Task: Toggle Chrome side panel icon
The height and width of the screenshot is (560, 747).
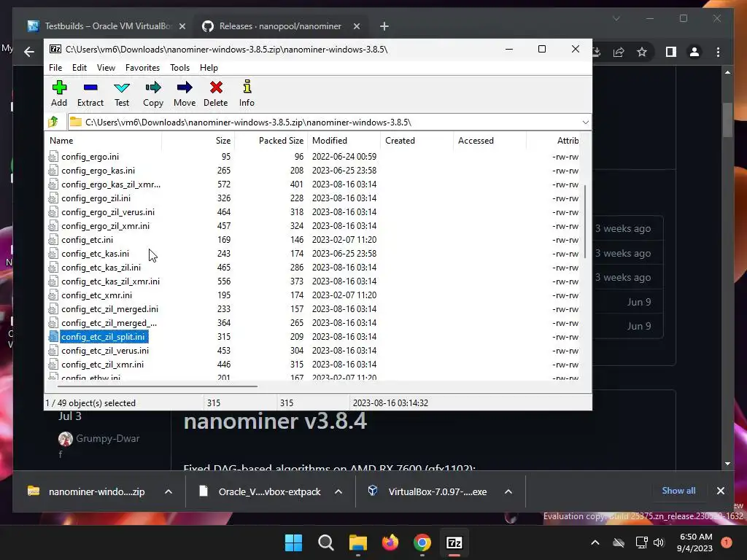Action: (x=671, y=52)
